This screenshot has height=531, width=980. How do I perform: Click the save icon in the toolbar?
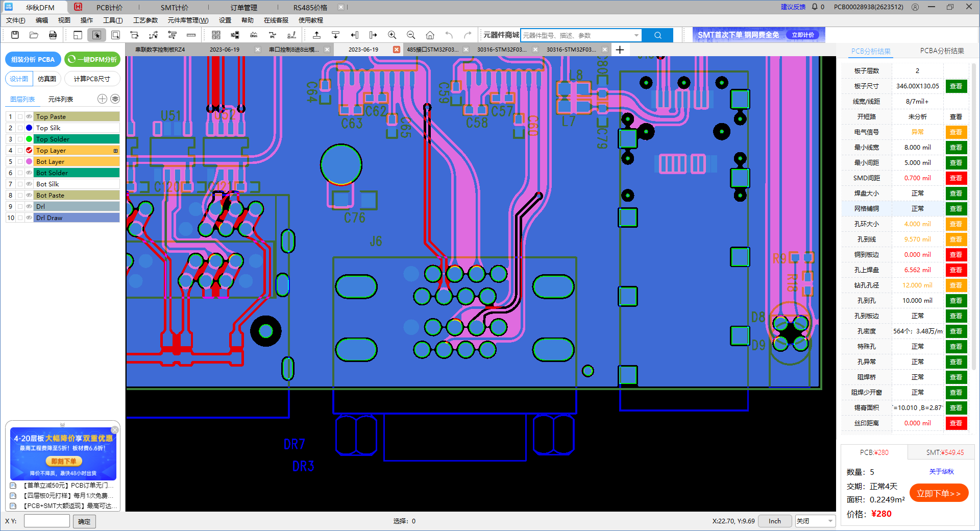pyautogui.click(x=15, y=35)
